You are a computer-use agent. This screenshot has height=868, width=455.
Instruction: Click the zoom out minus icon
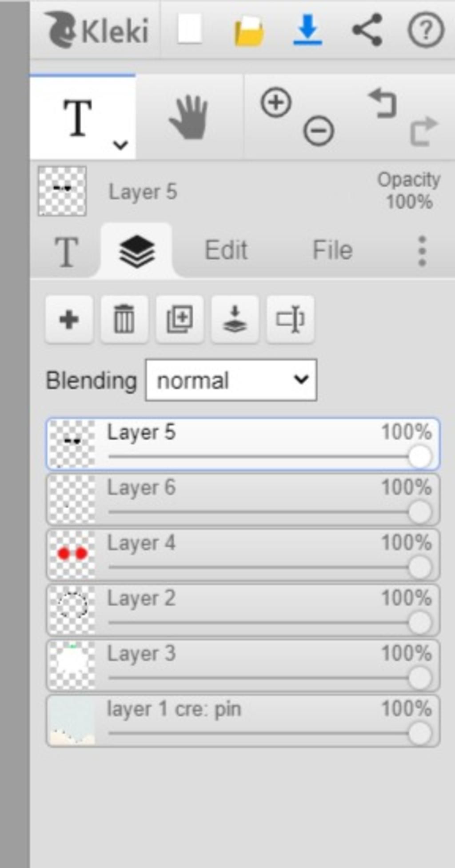(x=319, y=131)
